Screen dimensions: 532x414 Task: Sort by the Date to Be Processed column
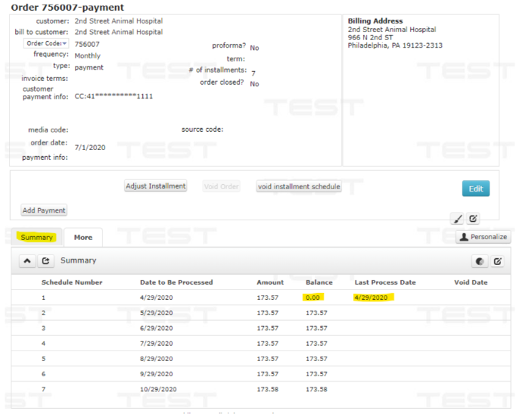176,282
